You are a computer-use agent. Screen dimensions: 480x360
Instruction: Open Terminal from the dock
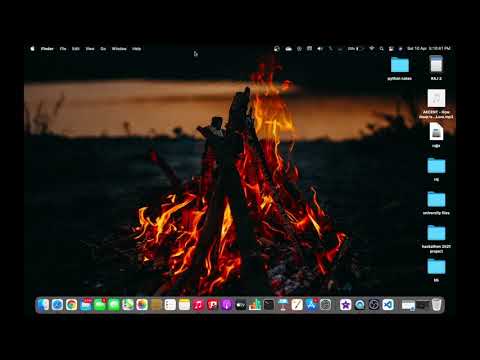pyautogui.click(x=269, y=305)
